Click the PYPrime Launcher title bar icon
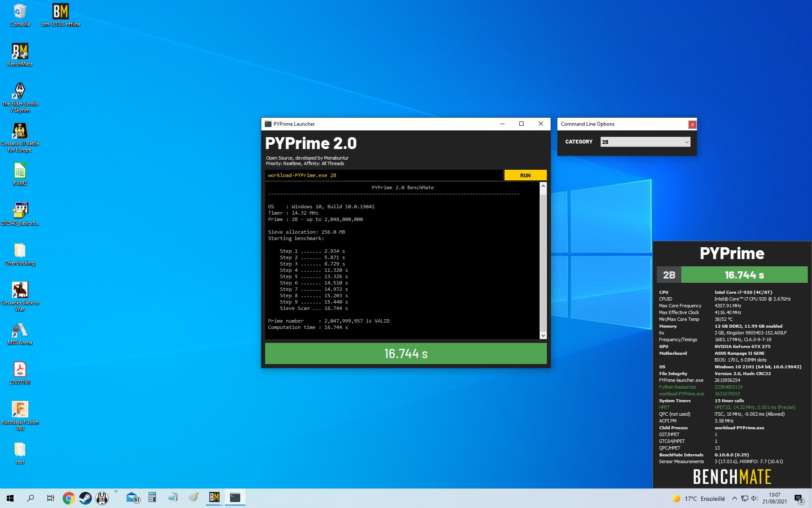812x508 pixels. (268, 124)
